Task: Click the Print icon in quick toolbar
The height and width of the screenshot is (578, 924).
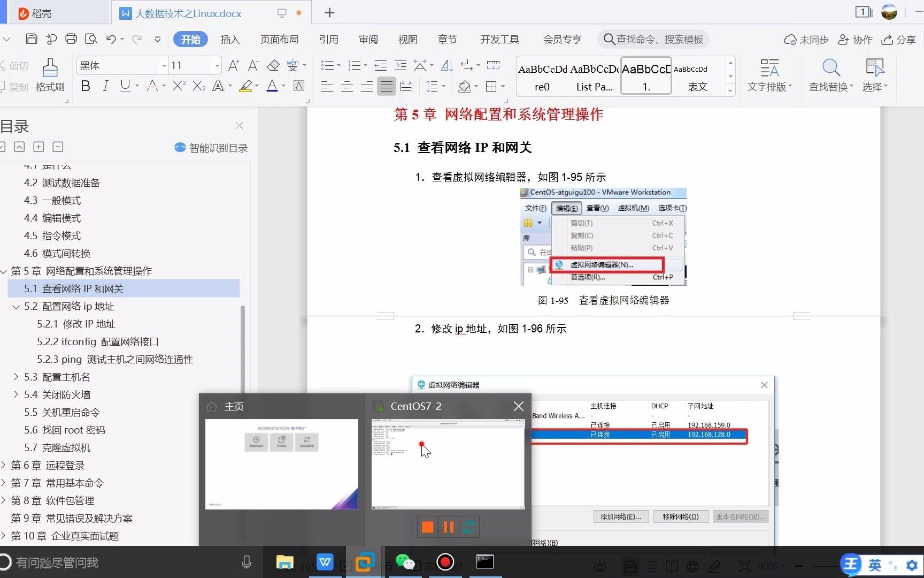Action: point(71,39)
